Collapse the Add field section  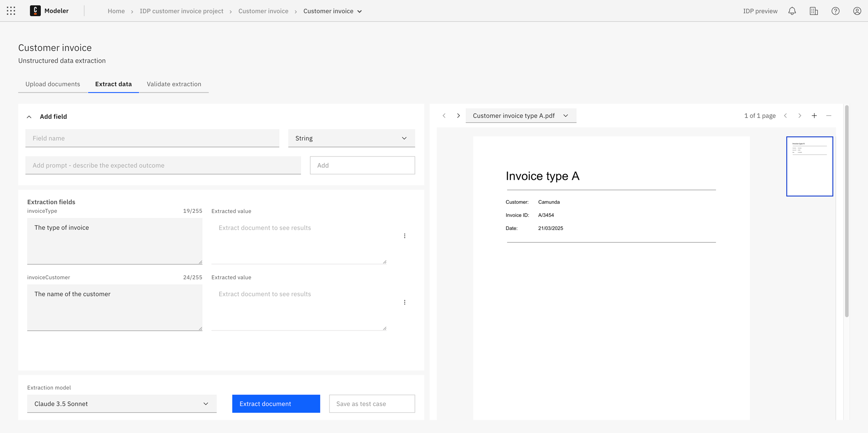click(29, 116)
